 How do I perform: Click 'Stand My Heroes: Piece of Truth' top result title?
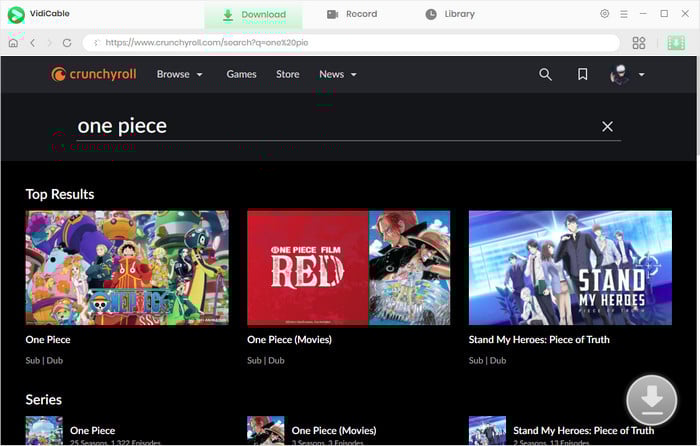(x=539, y=340)
